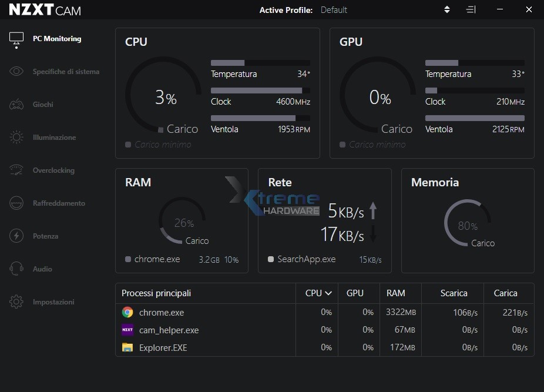Open the Audio headset icon
The width and height of the screenshot is (544, 392).
tap(16, 269)
